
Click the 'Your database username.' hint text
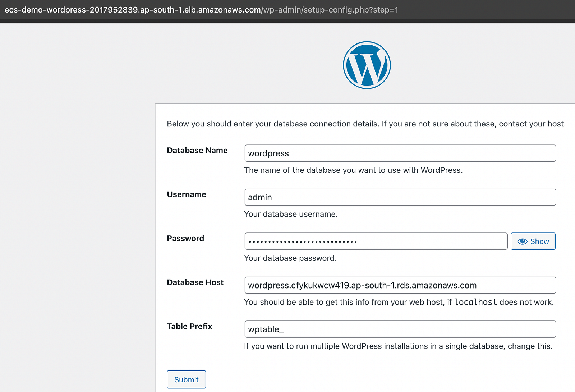[291, 214]
